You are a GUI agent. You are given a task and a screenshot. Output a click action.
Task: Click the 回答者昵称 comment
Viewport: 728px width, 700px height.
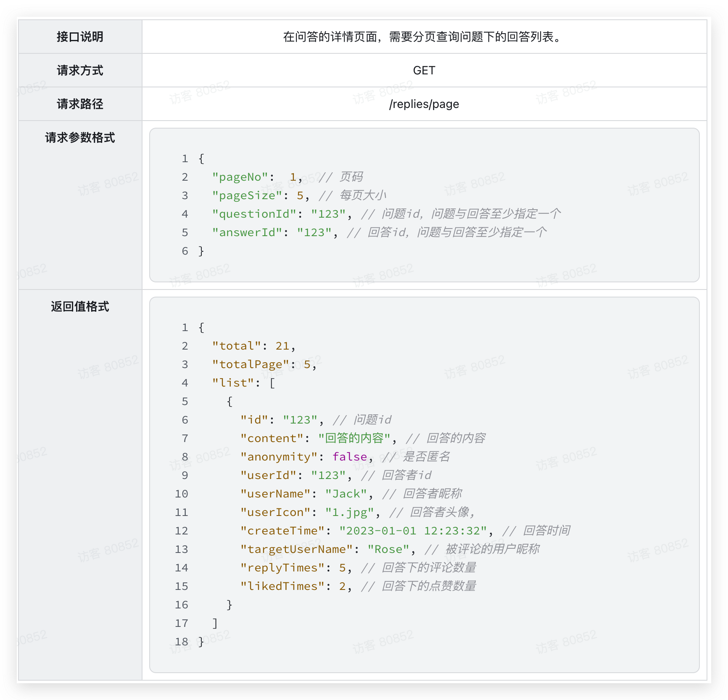click(422, 494)
